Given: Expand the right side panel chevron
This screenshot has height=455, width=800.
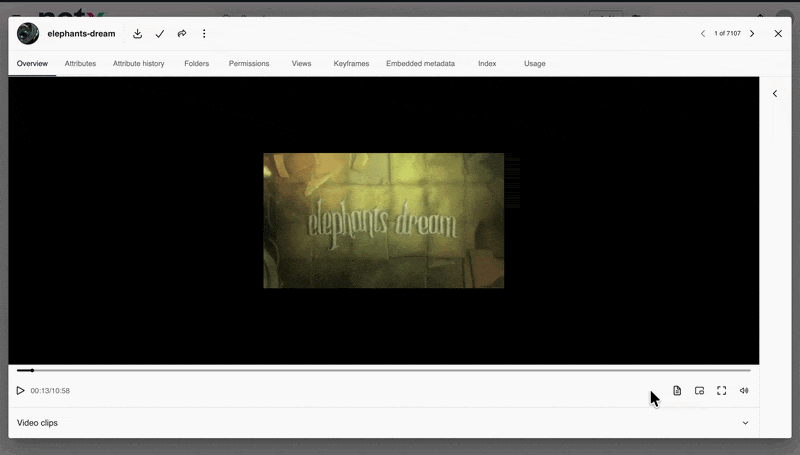Looking at the screenshot, I should 775,93.
